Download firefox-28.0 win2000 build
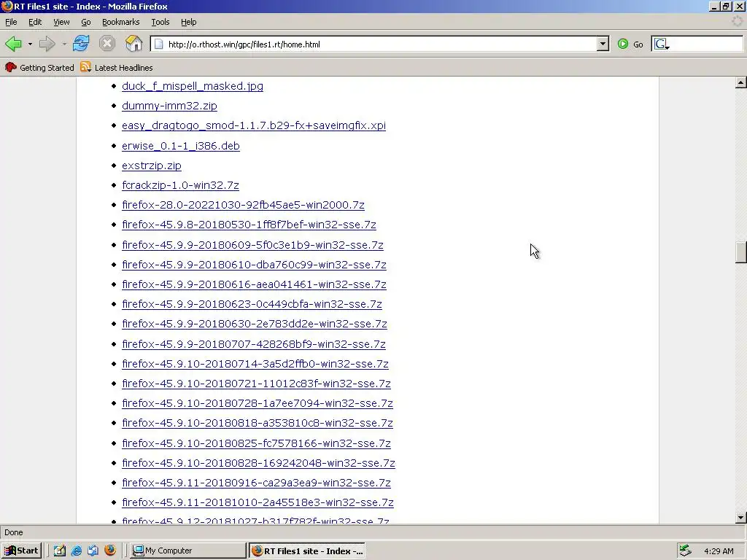The image size is (747, 560). pyautogui.click(x=243, y=205)
